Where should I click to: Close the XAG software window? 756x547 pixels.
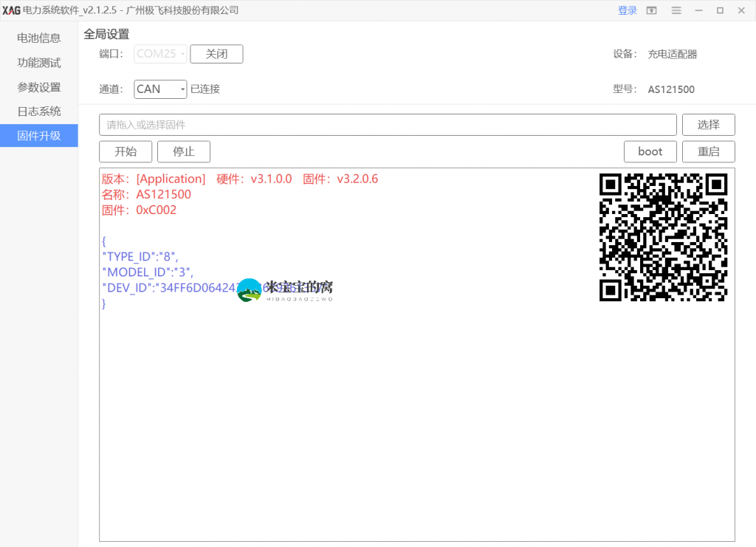click(x=741, y=10)
